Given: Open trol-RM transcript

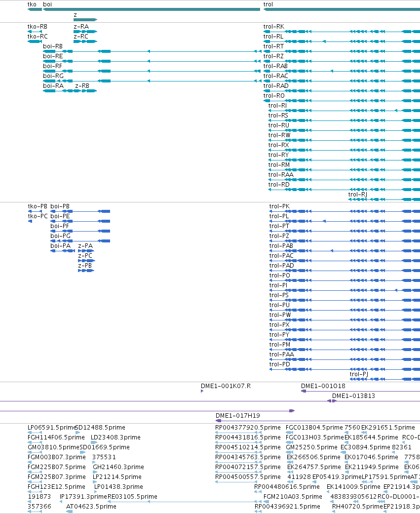Looking at the screenshot, I should [x=279, y=164].
